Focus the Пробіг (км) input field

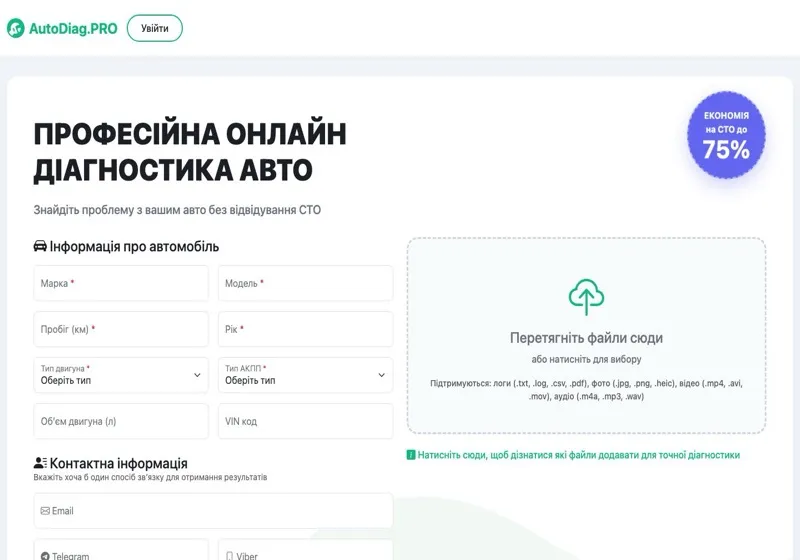pyautogui.click(x=121, y=329)
